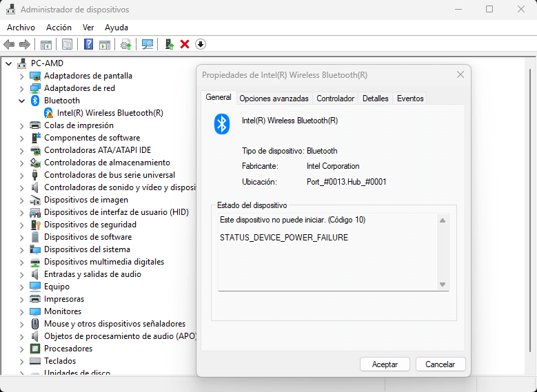The width and height of the screenshot is (537, 392).
Task: Click the Cancelar button
Action: coord(440,364)
